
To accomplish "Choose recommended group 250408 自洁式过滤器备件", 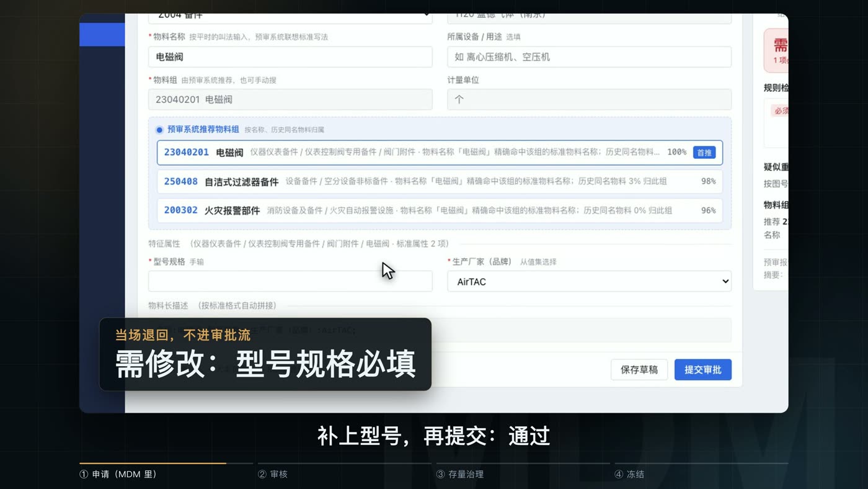I will click(x=440, y=182).
